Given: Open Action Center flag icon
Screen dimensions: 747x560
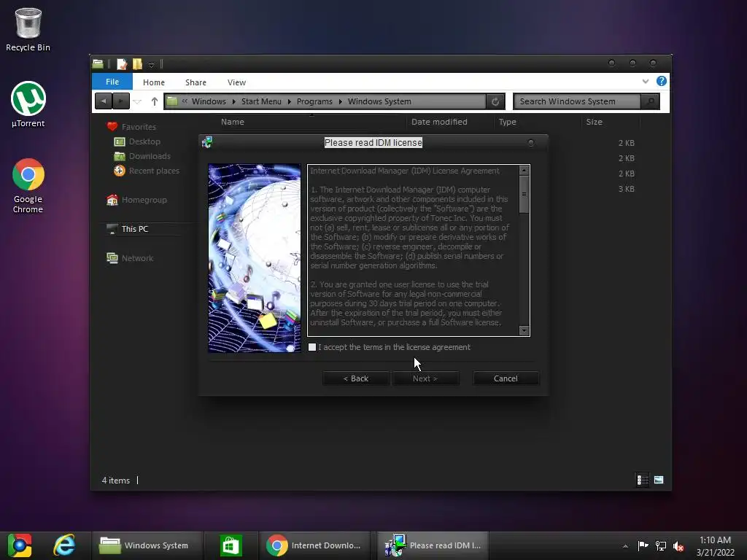Looking at the screenshot, I should [643, 545].
